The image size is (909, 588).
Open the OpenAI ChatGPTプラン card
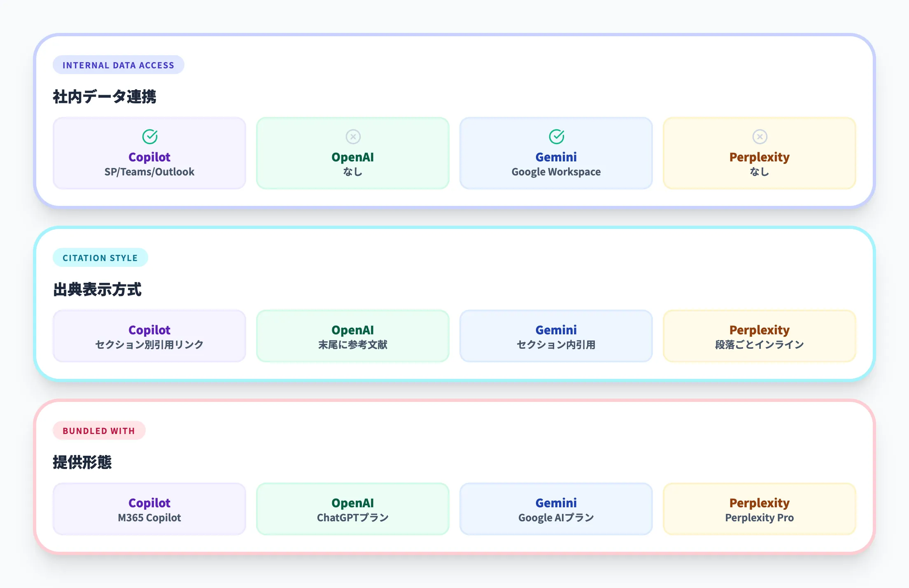[x=353, y=509]
